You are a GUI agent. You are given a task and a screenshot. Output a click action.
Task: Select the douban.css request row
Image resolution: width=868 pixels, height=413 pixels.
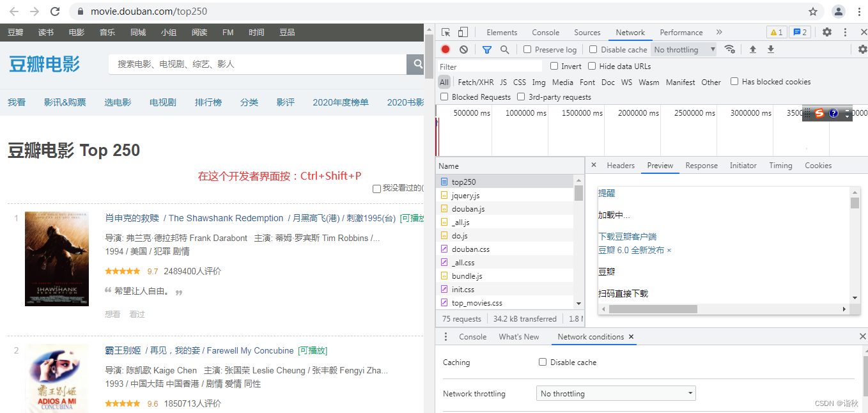click(506, 249)
